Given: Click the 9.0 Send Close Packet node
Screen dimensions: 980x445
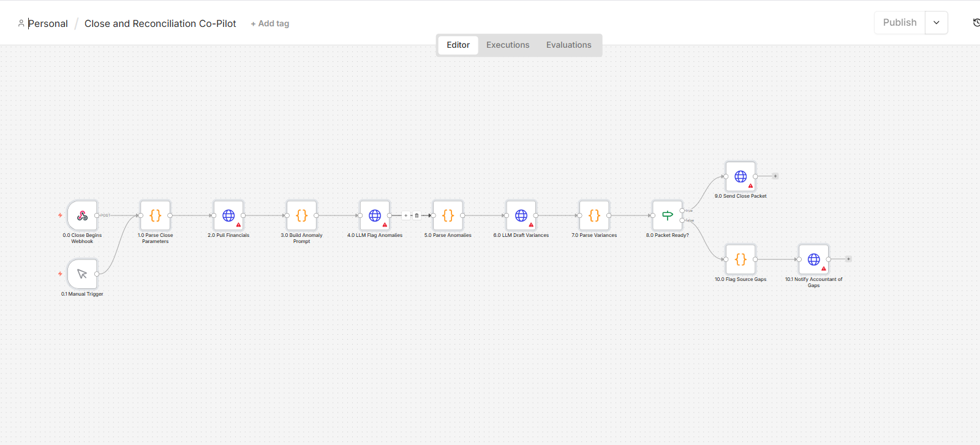Looking at the screenshot, I should tap(741, 176).
